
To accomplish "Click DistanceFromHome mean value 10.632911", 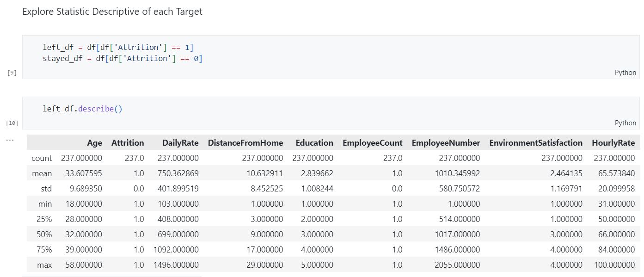I will coord(265,173).
